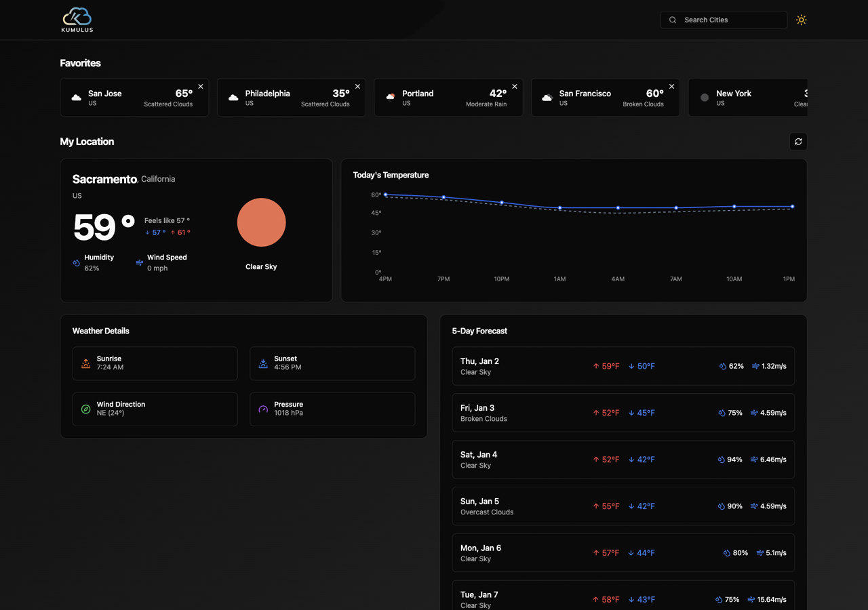868x610 pixels.
Task: Remove San Francisco from favorites
Action: point(671,87)
